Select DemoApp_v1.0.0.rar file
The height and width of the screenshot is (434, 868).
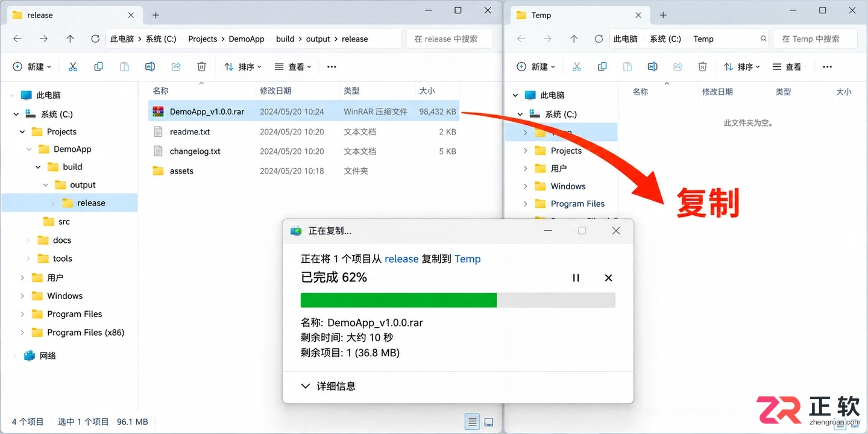tap(304, 112)
